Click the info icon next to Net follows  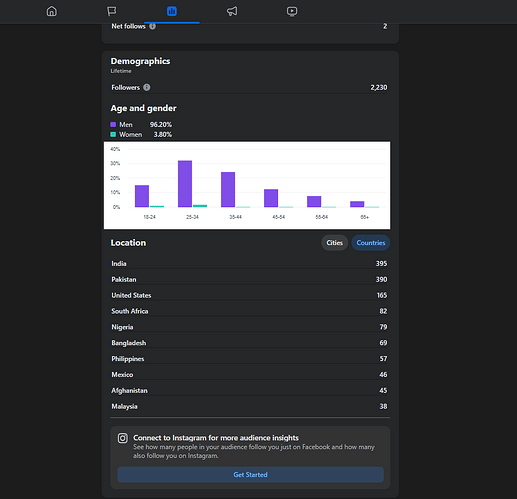click(x=152, y=26)
